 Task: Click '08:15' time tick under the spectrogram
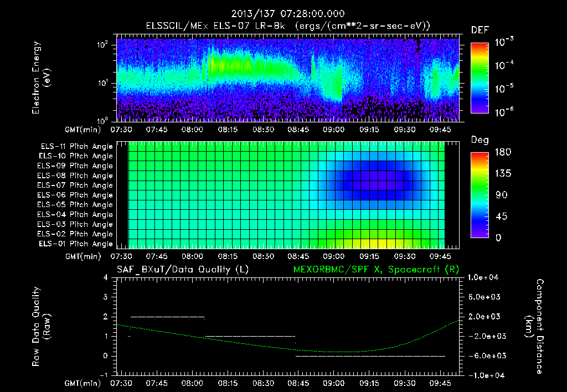click(x=228, y=130)
